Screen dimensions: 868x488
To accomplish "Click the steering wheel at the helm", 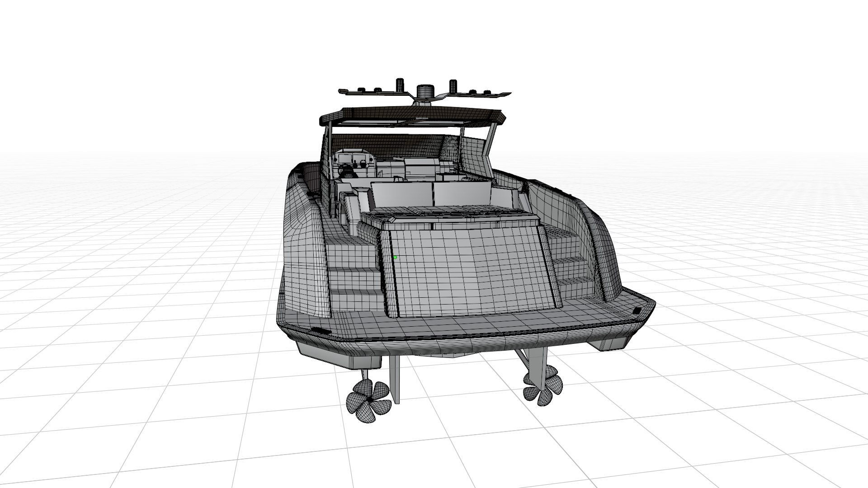I will tap(347, 171).
